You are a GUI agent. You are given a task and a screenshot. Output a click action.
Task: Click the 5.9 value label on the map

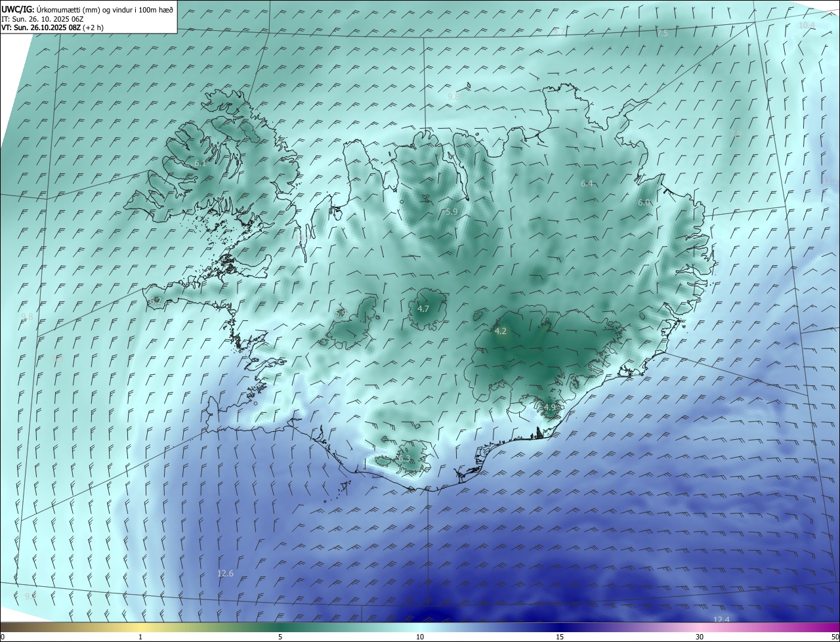pos(451,211)
